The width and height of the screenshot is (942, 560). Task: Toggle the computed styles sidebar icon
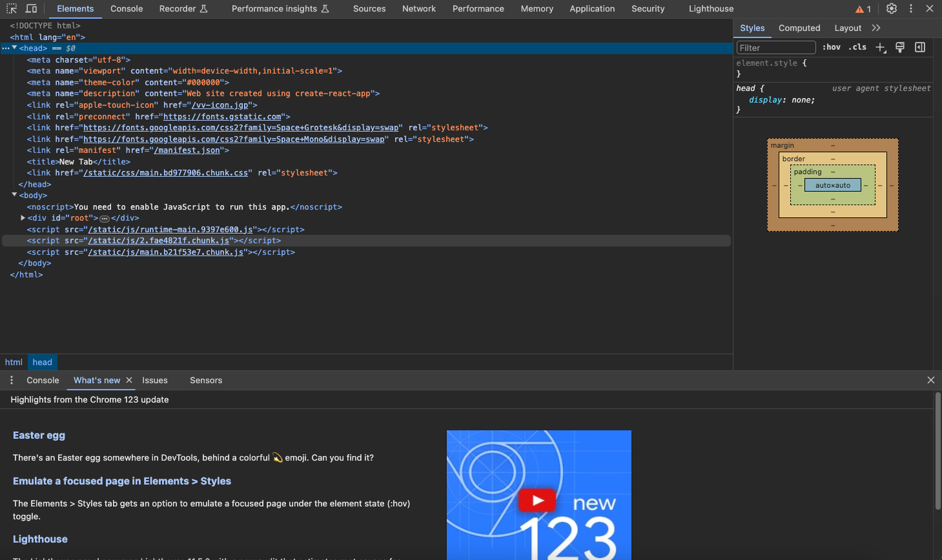[x=920, y=47]
